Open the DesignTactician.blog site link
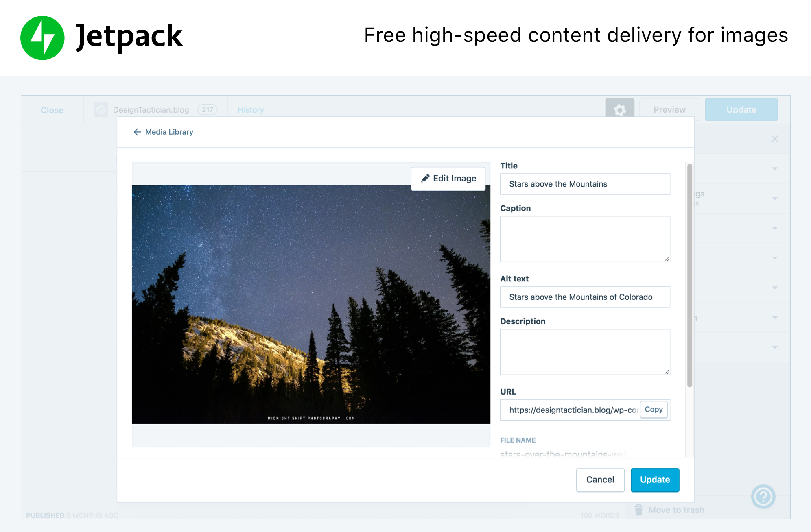This screenshot has width=811, height=532. (151, 110)
